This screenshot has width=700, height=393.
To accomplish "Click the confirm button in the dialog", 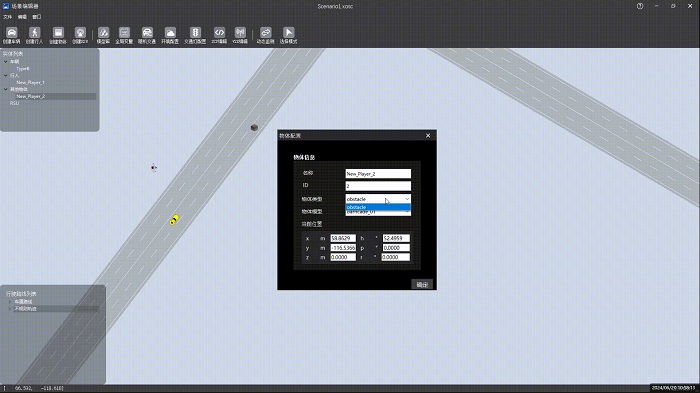I will click(422, 284).
